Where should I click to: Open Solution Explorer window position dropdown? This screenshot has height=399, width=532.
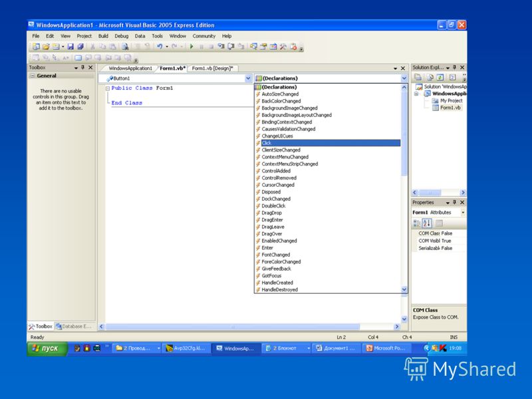tap(448, 68)
